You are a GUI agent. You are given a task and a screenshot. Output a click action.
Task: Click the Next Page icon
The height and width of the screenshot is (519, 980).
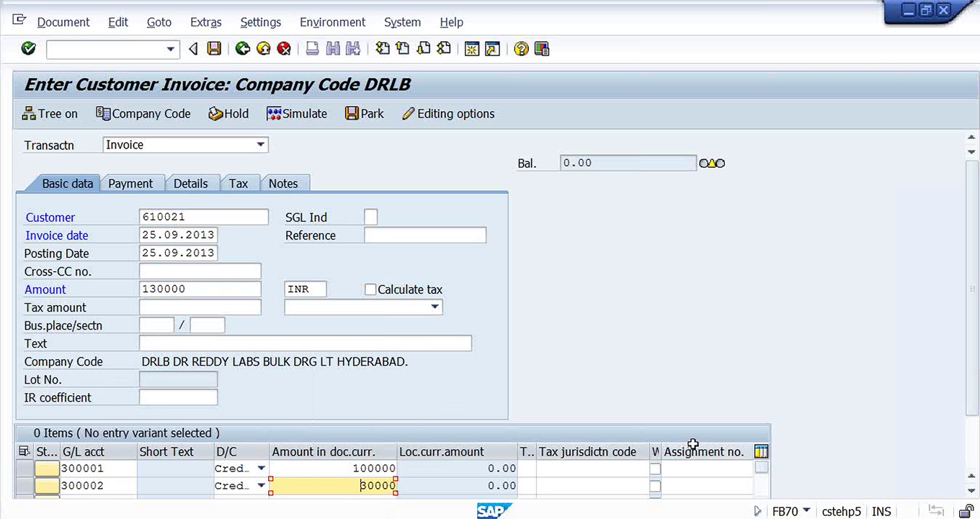(424, 49)
